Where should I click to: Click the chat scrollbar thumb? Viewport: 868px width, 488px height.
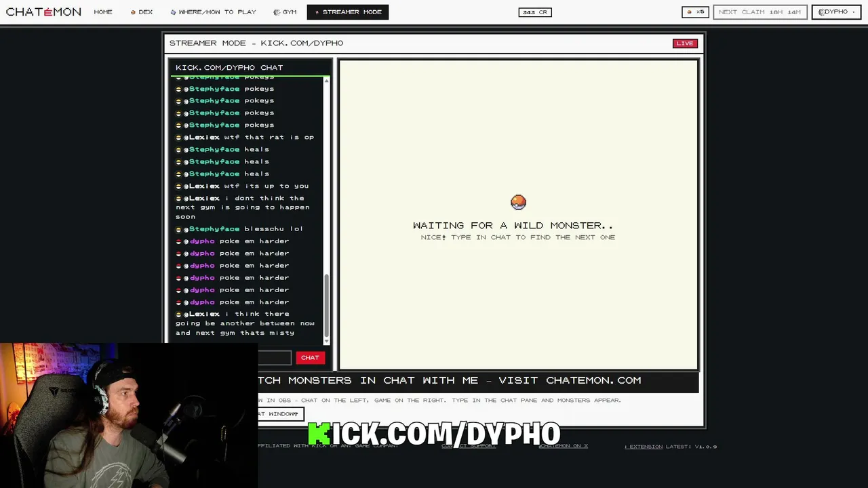point(327,306)
